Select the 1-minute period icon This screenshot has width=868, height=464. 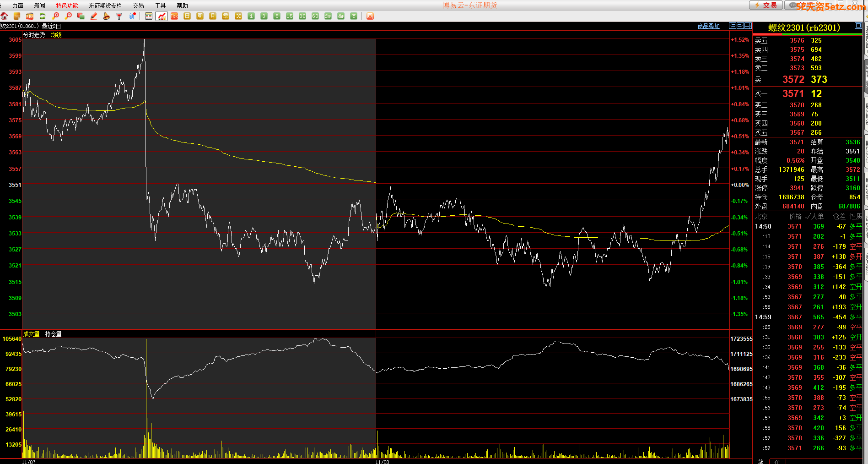pos(251,16)
